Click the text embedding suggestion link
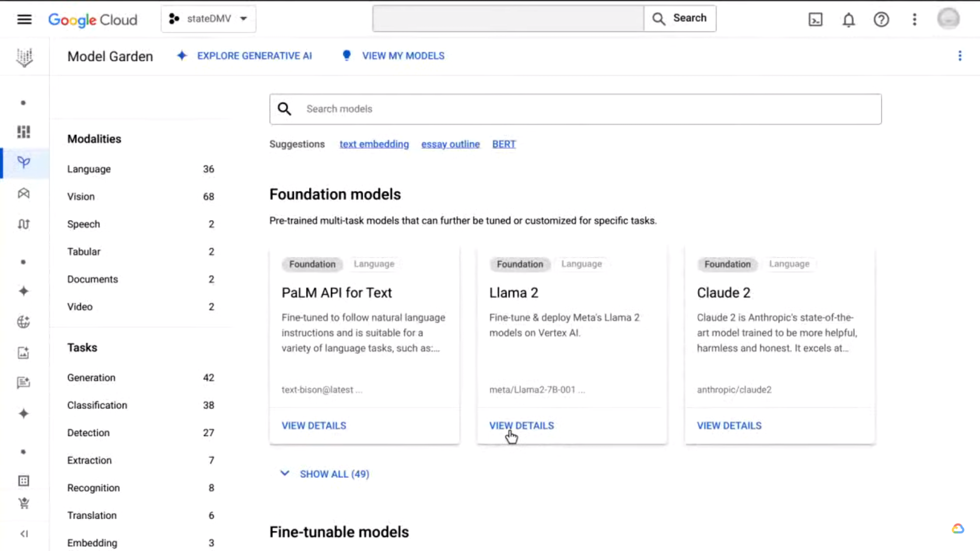The width and height of the screenshot is (980, 551). [374, 144]
